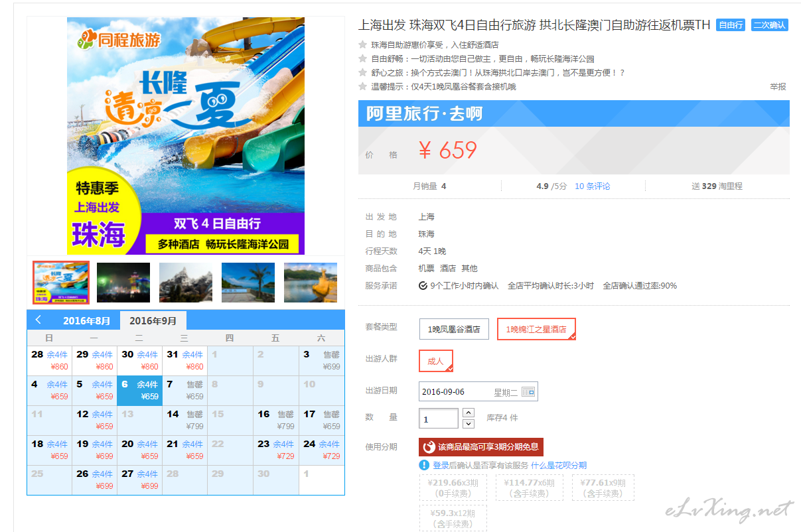Select the palm tree seaside thumbnail

(x=248, y=283)
